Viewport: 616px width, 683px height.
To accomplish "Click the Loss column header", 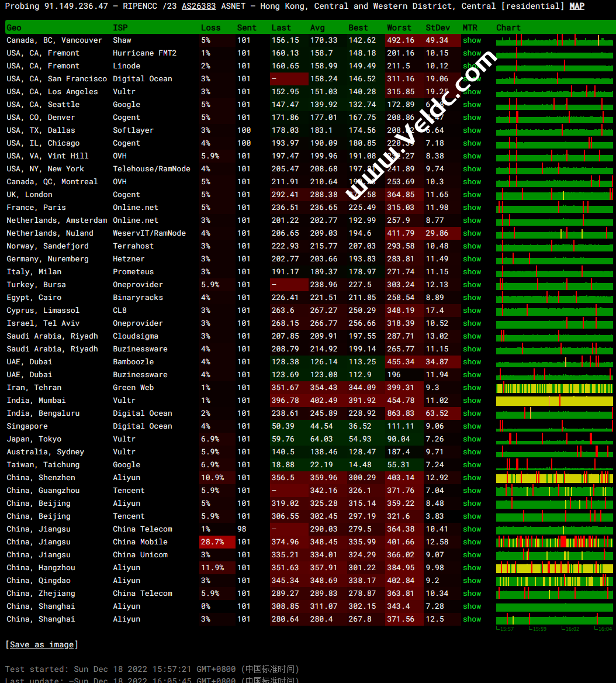I will 211,27.
